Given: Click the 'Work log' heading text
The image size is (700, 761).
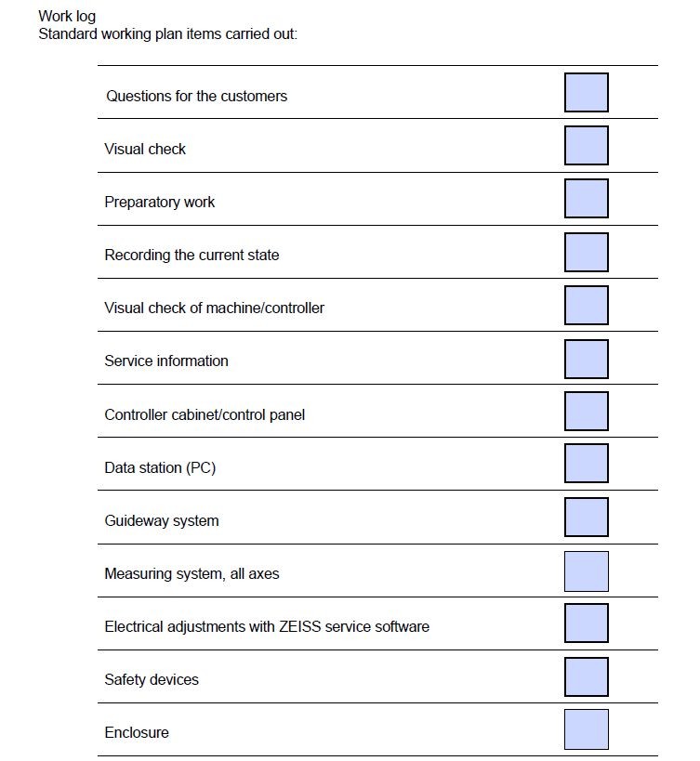Looking at the screenshot, I should tap(67, 17).
